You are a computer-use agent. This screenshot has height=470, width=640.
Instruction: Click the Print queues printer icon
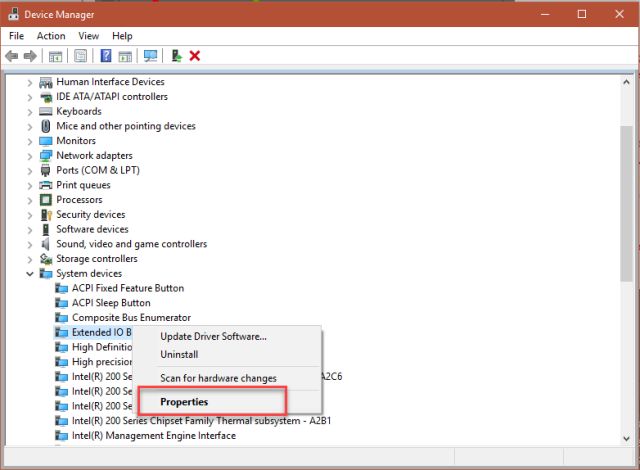(x=46, y=185)
